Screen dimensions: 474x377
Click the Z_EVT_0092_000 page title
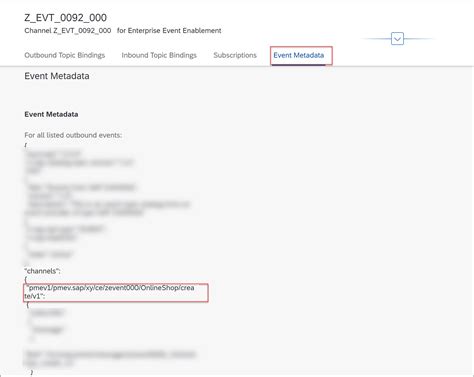[x=66, y=18]
